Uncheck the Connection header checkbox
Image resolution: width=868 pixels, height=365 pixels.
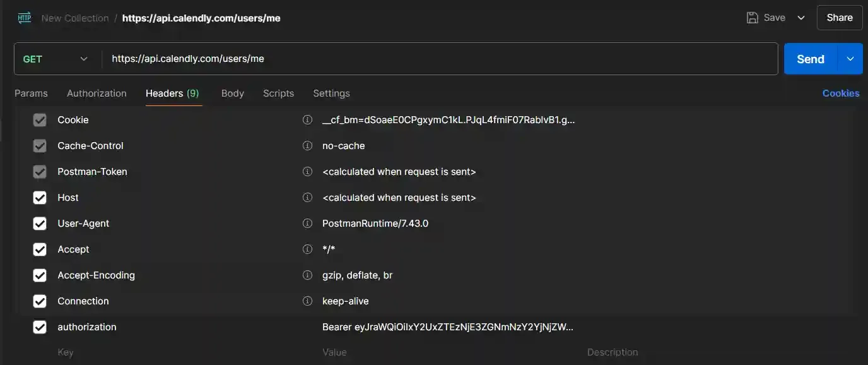coord(40,301)
